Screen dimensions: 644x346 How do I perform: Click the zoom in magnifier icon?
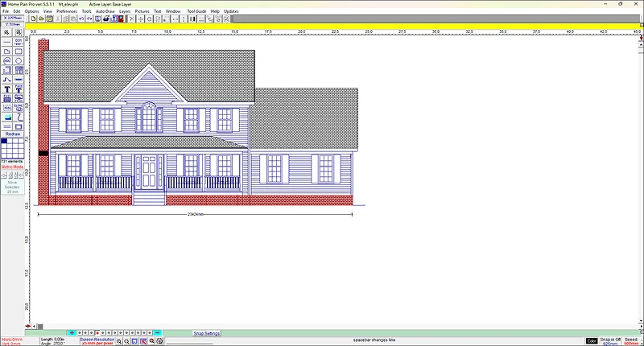click(118, 341)
